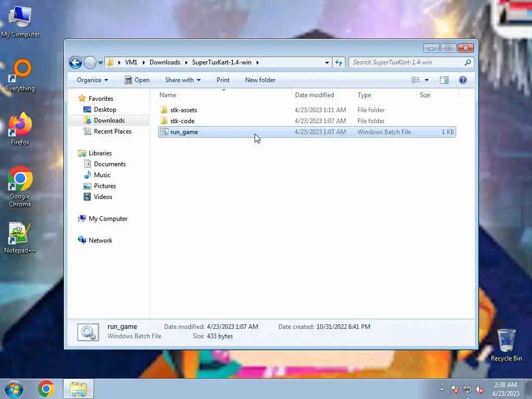Select the Everything desktop shortcut

20,75
